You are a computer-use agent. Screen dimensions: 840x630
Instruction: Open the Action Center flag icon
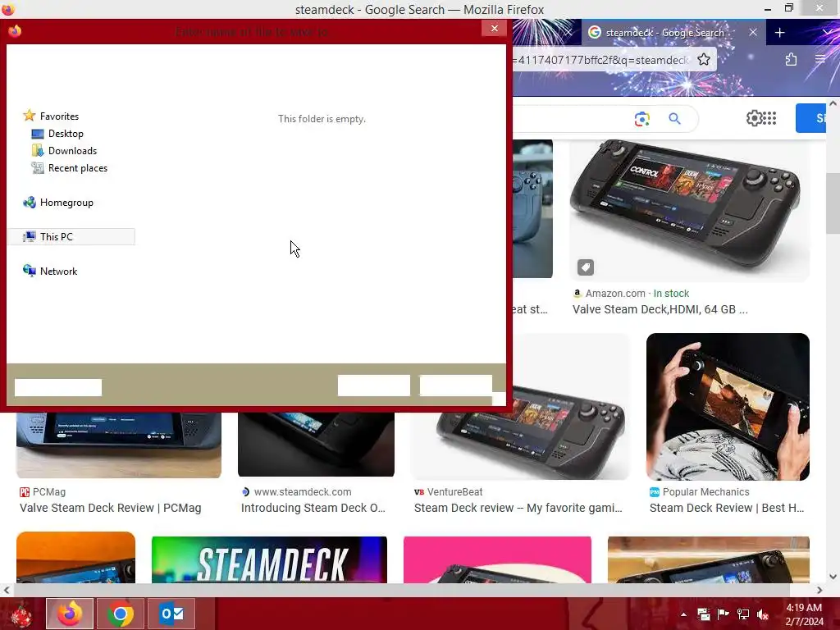click(x=724, y=614)
